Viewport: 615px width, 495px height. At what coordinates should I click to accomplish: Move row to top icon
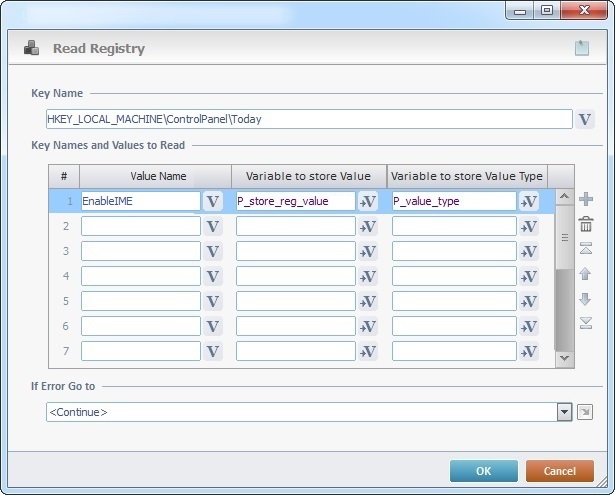pos(586,249)
